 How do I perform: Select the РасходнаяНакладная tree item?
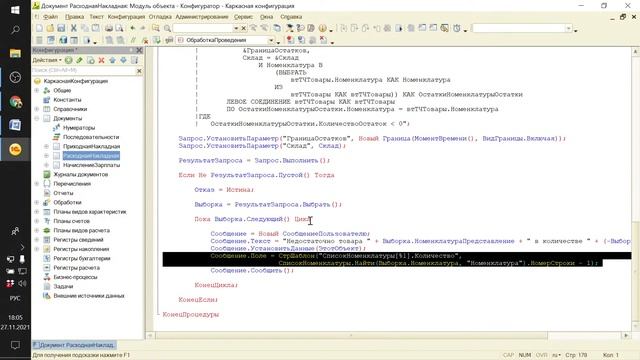point(91,156)
